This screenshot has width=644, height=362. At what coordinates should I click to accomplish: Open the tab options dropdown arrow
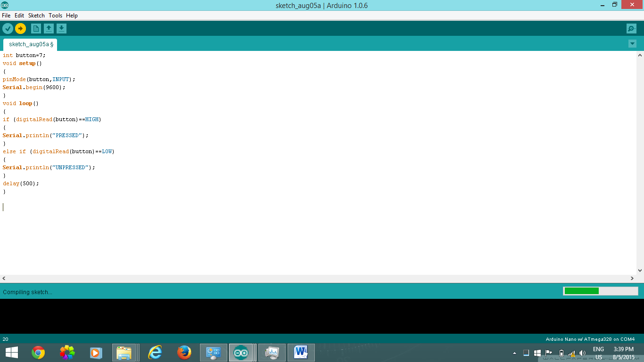pyautogui.click(x=632, y=44)
